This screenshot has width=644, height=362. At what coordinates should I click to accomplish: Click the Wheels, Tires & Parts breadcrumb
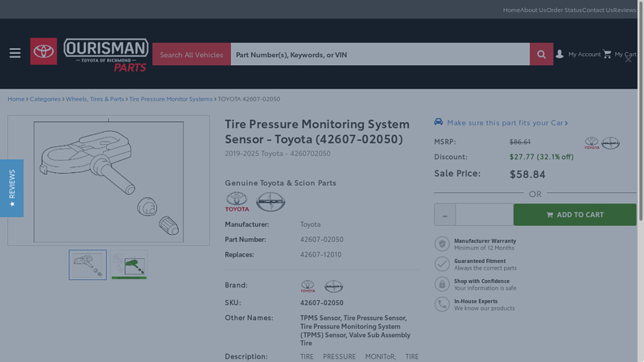tap(95, 99)
